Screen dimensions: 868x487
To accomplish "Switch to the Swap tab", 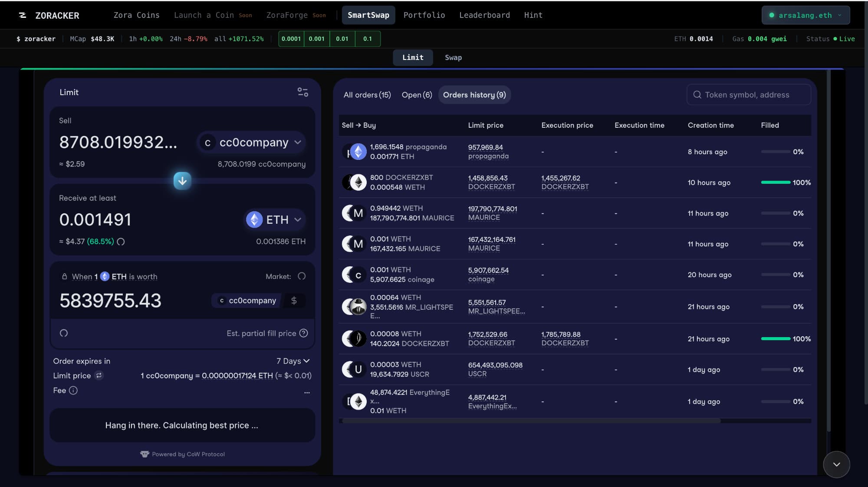I will [x=453, y=57].
